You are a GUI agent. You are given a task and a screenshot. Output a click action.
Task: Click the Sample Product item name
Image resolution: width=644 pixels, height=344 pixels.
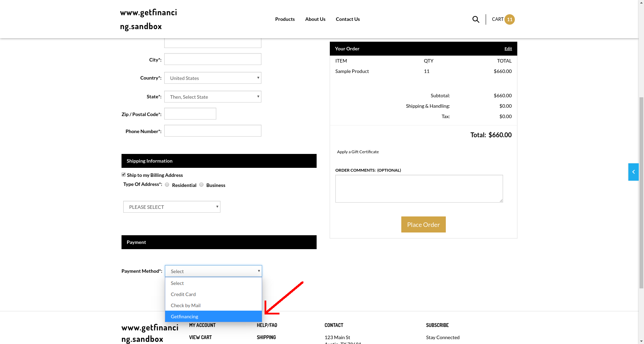coord(352,71)
